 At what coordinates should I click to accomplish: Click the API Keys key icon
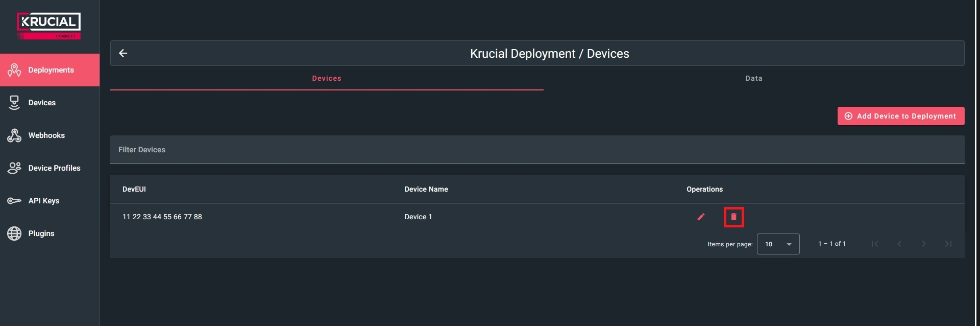[x=14, y=201]
